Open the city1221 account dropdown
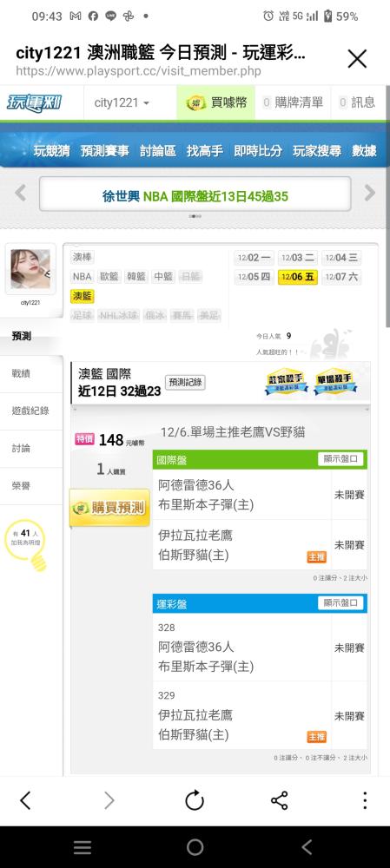390x868 pixels. (x=122, y=103)
